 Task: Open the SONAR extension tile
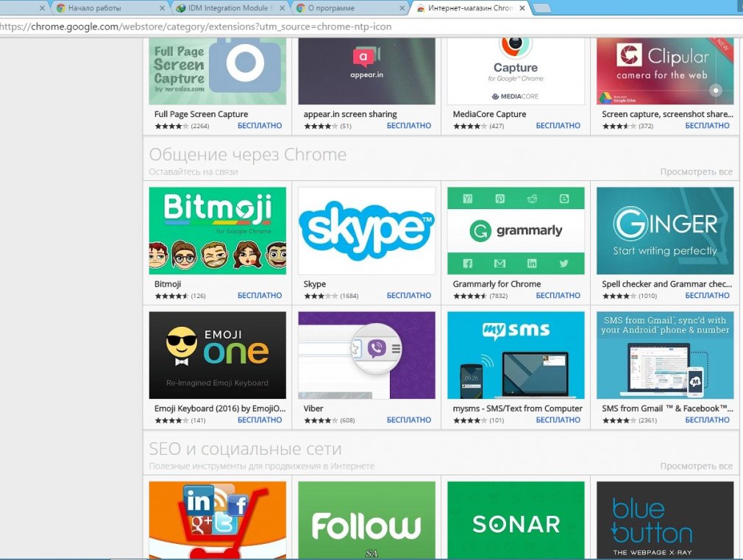click(x=516, y=520)
